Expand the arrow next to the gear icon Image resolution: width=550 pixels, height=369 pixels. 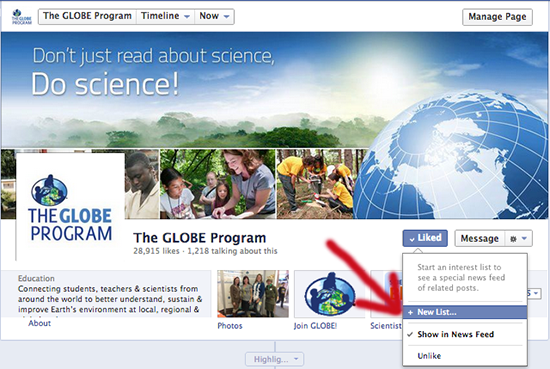click(524, 239)
